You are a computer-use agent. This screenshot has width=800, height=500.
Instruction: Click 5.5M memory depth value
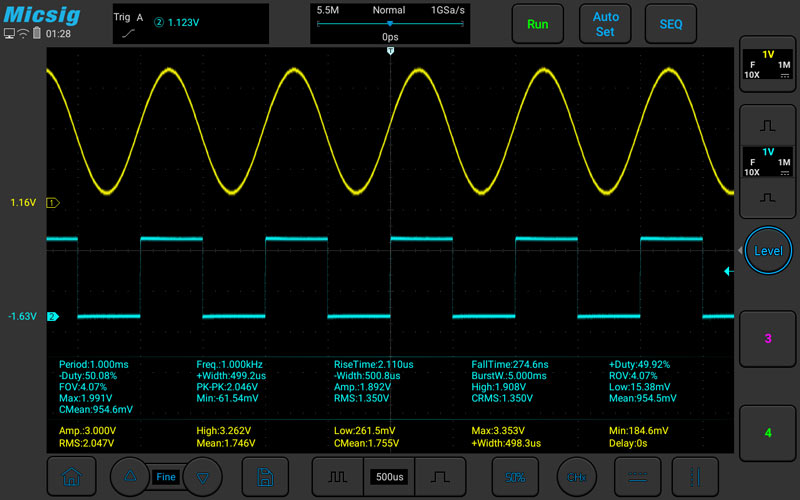coord(328,10)
